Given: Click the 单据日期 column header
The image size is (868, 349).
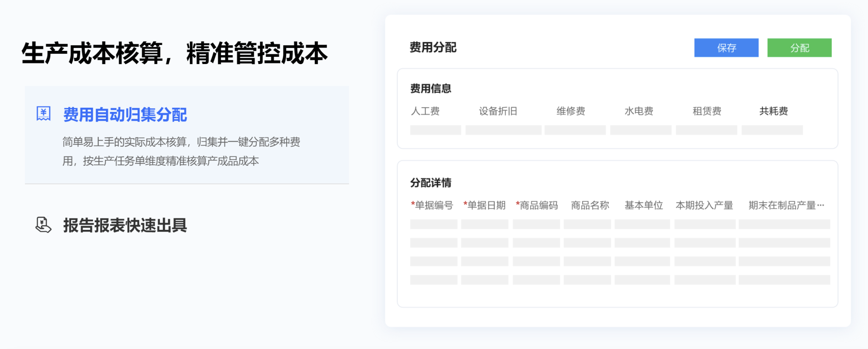Looking at the screenshot, I should click(x=484, y=205).
